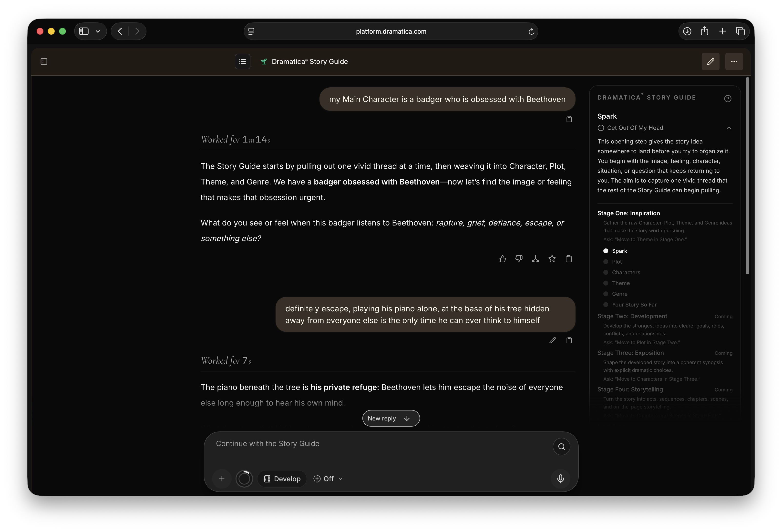Screen dimensions: 782x532
Task: Open Stage Two: Development section
Action: (x=632, y=316)
